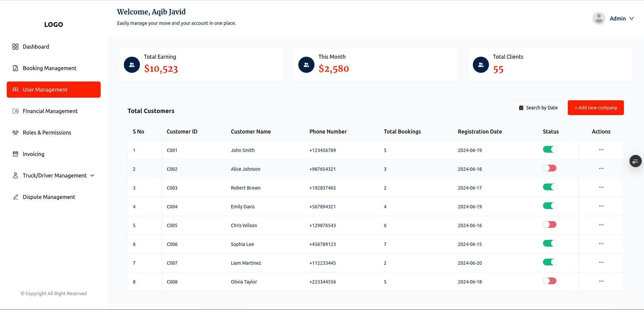Click the Booking Management document icon
The image size is (644, 310).
[15, 68]
